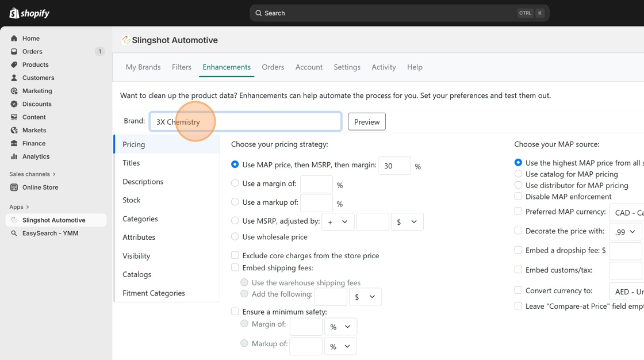The height and width of the screenshot is (360, 644).
Task: Click the Slingshot Automotive app icon in sidebar
Action: click(14, 220)
